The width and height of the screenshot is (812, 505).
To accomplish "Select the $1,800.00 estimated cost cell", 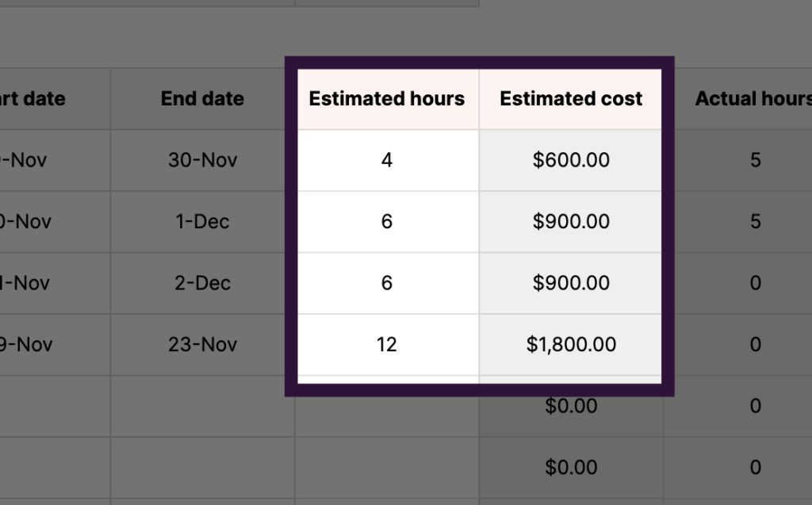I will click(x=571, y=344).
